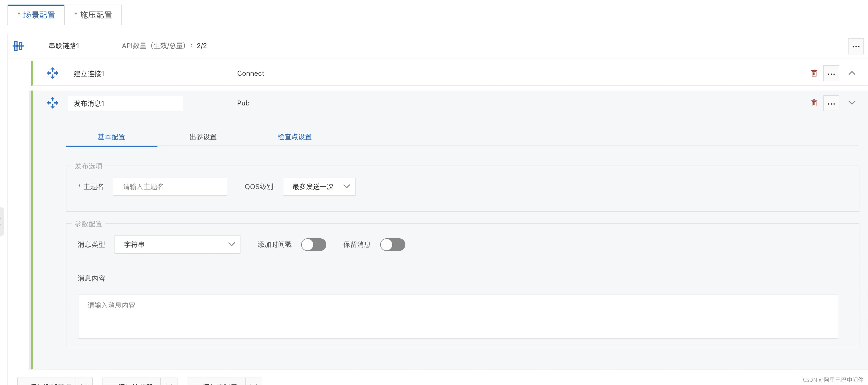The width and height of the screenshot is (868, 385).
Task: Click the move handle icon for 建立连接1
Action: (53, 73)
